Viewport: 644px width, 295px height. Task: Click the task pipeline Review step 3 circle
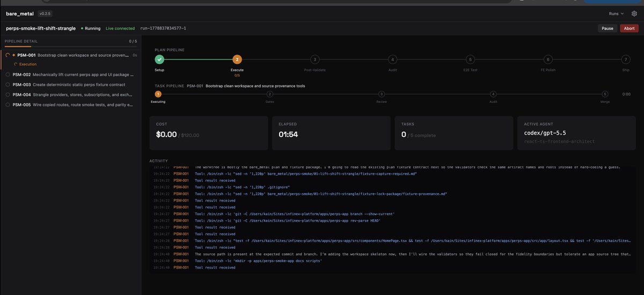pyautogui.click(x=382, y=94)
